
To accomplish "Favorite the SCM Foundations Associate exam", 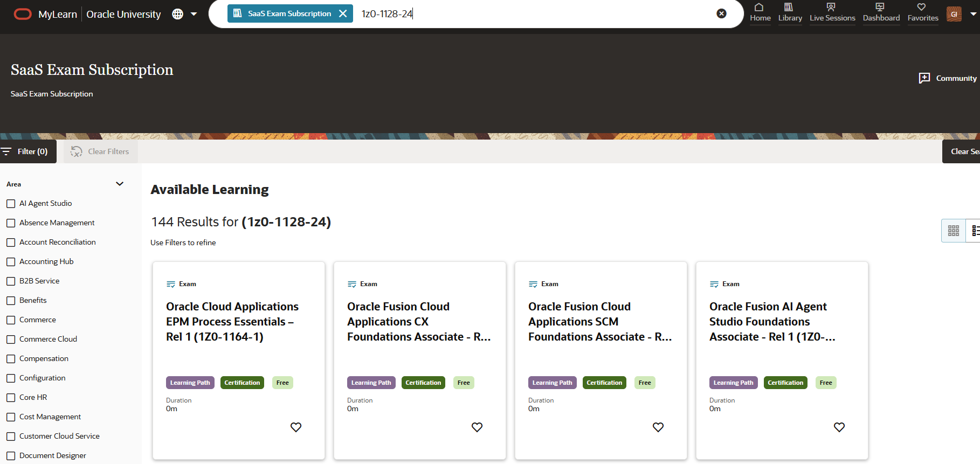I will click(658, 427).
